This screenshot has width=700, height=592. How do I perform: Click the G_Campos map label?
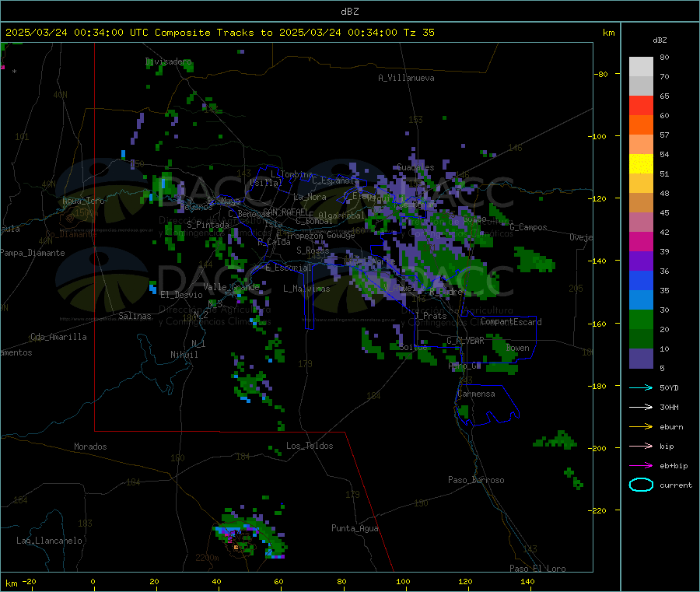tap(529, 227)
